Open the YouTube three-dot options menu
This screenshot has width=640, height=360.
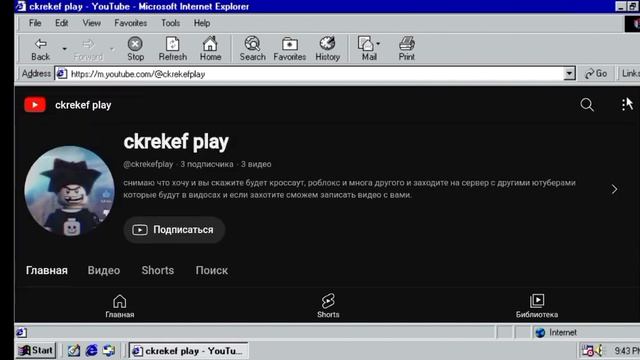(x=623, y=104)
